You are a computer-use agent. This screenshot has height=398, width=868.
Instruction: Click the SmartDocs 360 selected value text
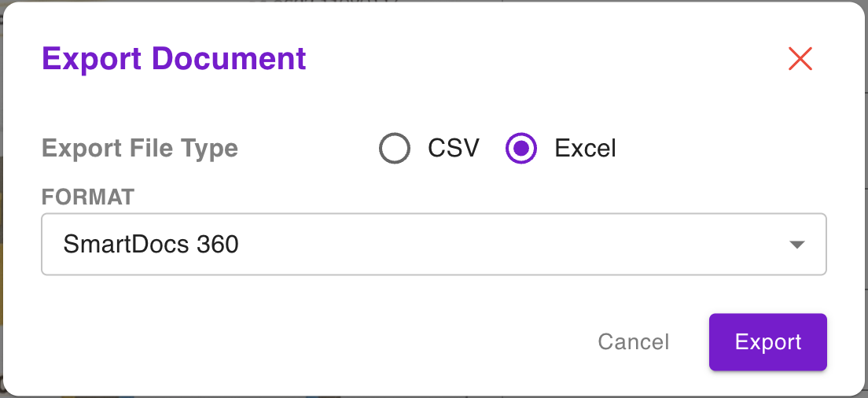coord(151,244)
